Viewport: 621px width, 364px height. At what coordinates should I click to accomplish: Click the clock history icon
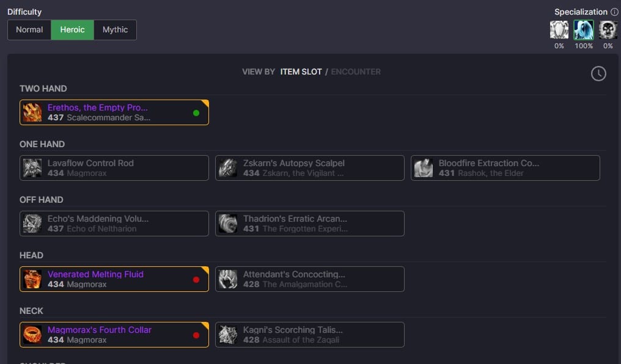coord(598,74)
